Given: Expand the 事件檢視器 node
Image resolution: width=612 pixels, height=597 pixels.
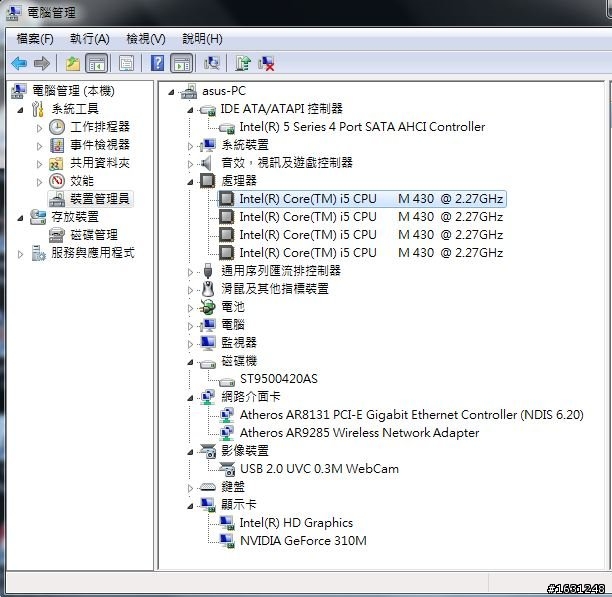Looking at the screenshot, I should [39, 146].
